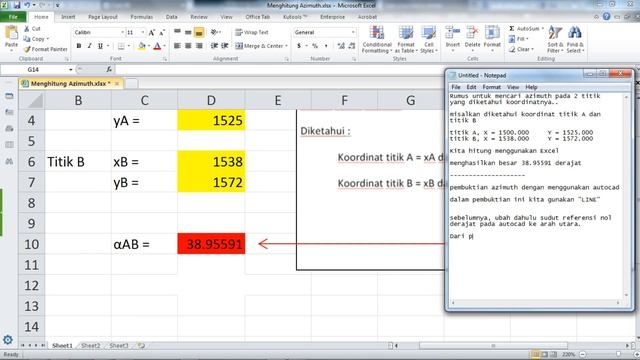
Task: Cut the selection with scissors icon
Action: 32,29
